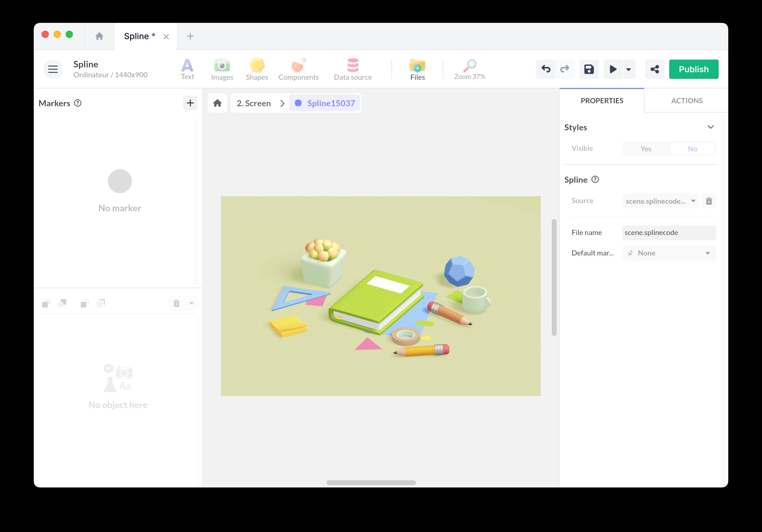The height and width of the screenshot is (532, 762).
Task: Save the project with the floppy icon
Action: click(589, 69)
